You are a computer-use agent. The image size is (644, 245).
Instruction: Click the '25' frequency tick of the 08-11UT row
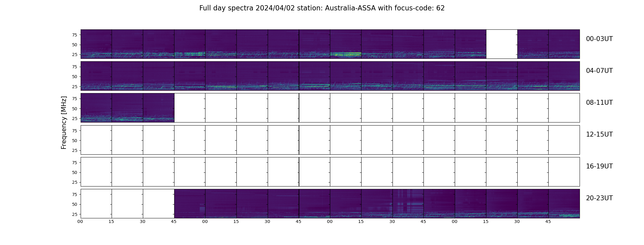point(75,119)
